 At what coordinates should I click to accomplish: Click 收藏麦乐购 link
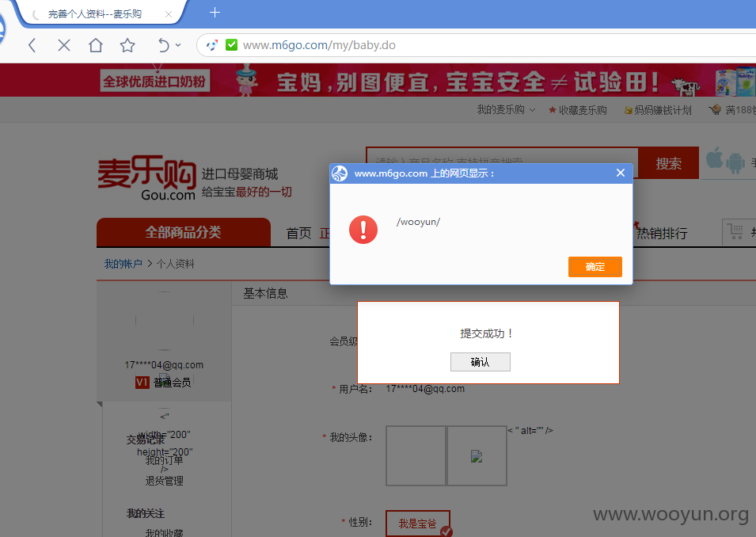point(583,110)
